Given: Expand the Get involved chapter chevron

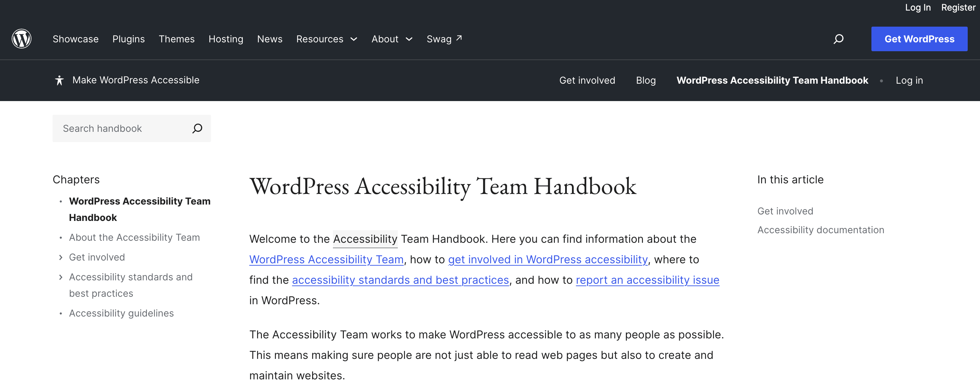Looking at the screenshot, I should (61, 258).
